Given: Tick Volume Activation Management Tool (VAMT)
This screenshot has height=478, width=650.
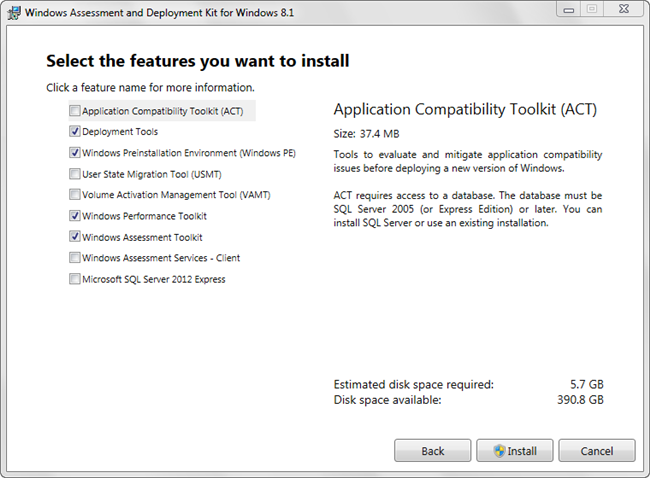Looking at the screenshot, I should coord(75,195).
